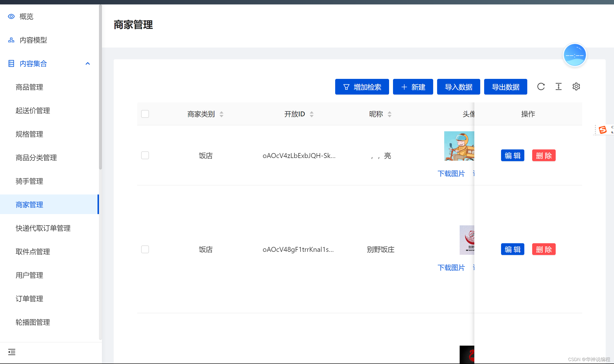Screen dimensions: 614x364
Task: Click the 内容模型 hierarchy icon
Action: pos(11,40)
